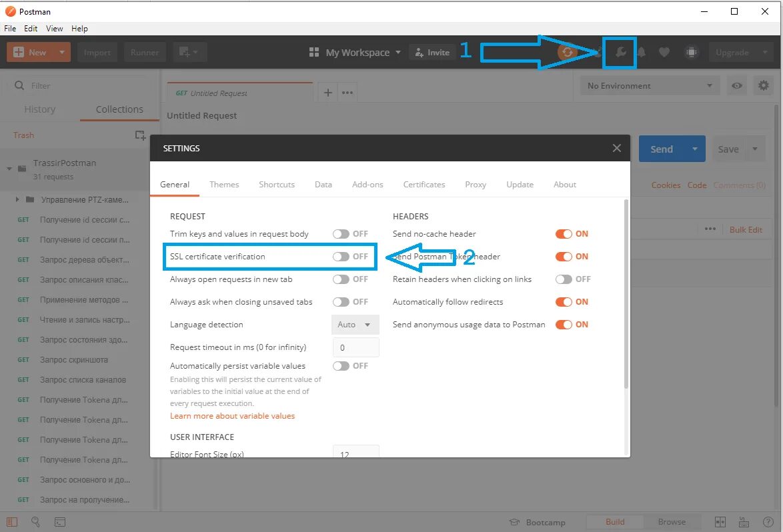Open the wrench settings icon in header
783x532 pixels.
[x=620, y=53]
